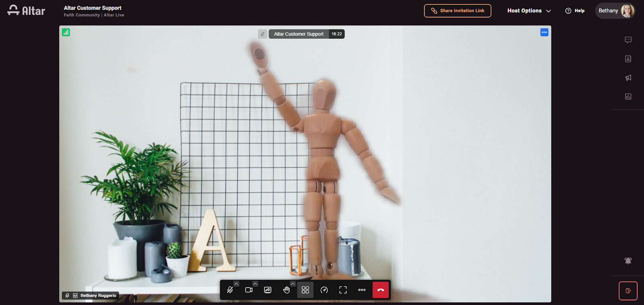Open the polls chart icon
Image resolution: width=644 pixels, height=305 pixels.
coord(628,97)
